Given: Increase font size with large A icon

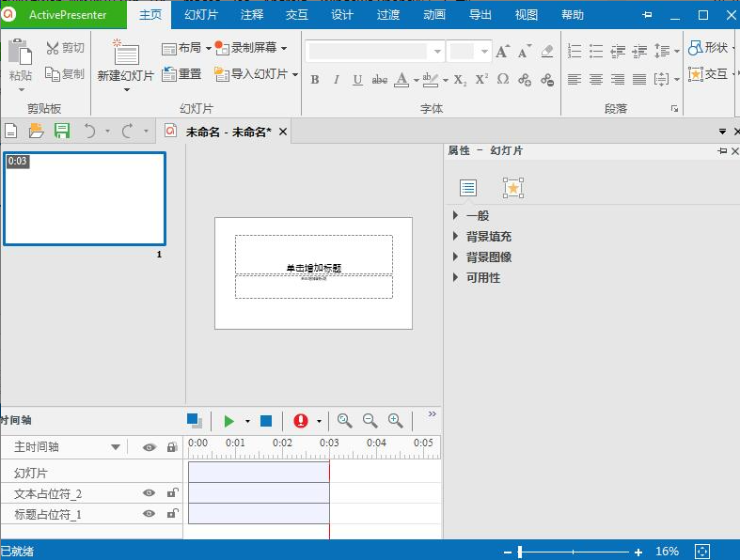Looking at the screenshot, I should pyautogui.click(x=502, y=51).
